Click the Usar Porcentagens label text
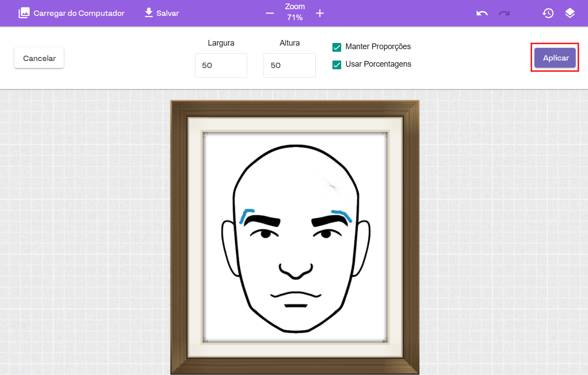 (x=378, y=64)
